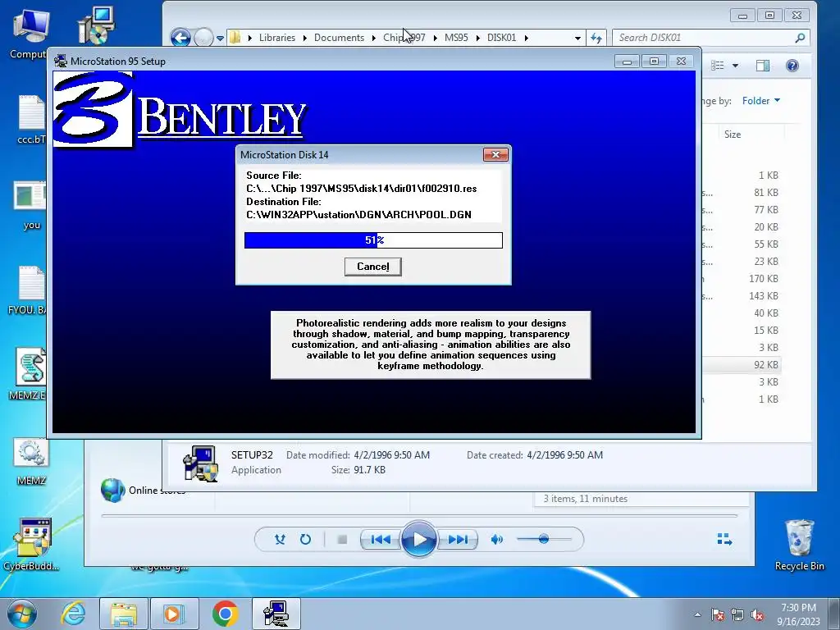Toggle repeat in Media Player
The image size is (840, 630).
coord(305,540)
